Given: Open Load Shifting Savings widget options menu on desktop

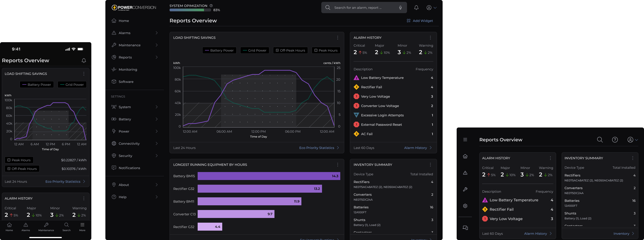Looking at the screenshot, I should point(337,37).
